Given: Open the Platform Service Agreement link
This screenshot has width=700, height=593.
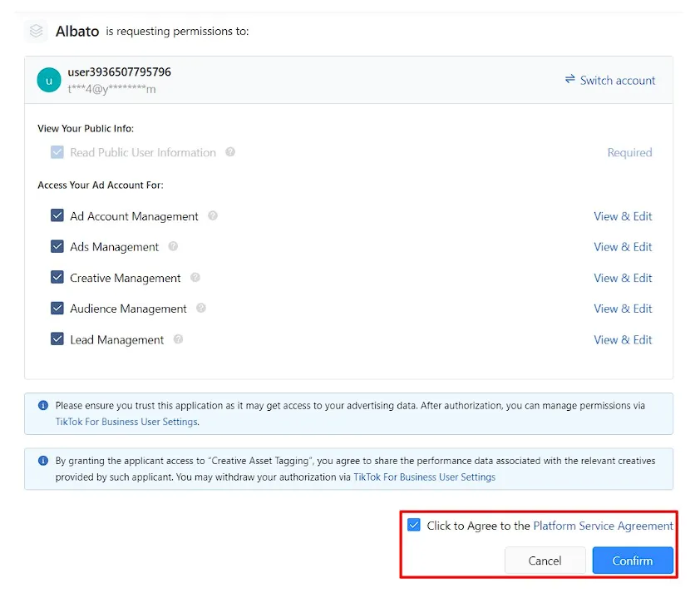Looking at the screenshot, I should 603,526.
